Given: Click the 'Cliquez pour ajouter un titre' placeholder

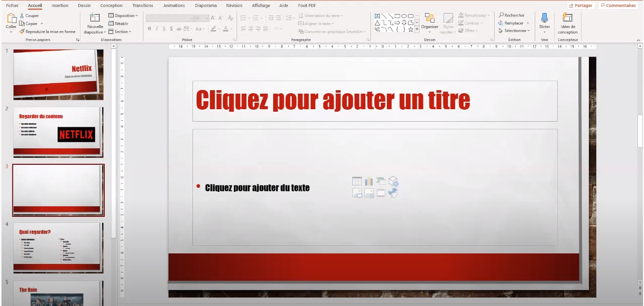Looking at the screenshot, I should (375, 101).
